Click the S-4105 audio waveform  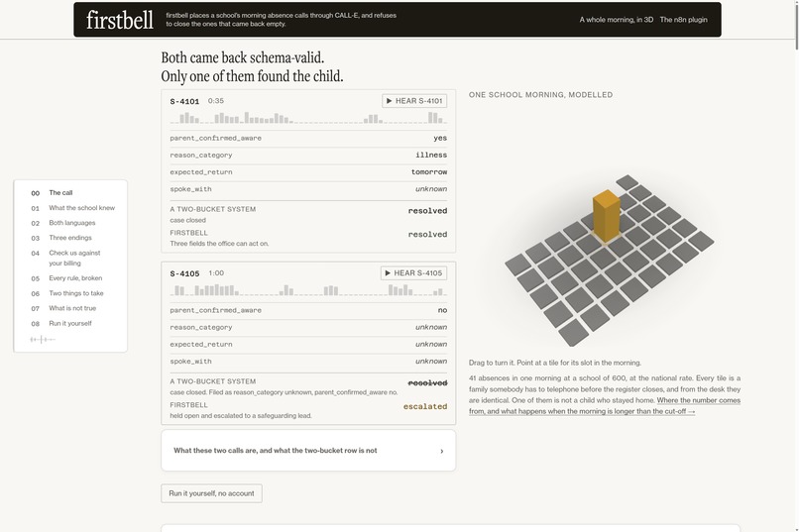click(308, 290)
